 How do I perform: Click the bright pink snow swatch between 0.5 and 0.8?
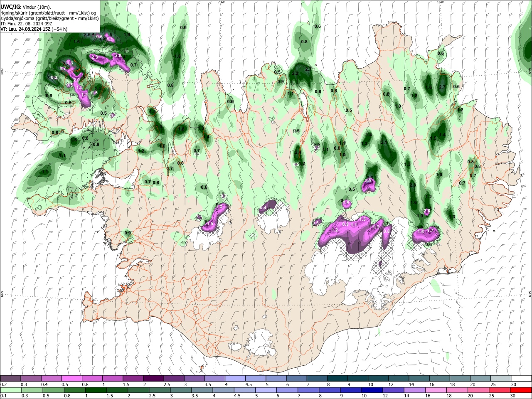(x=71, y=379)
